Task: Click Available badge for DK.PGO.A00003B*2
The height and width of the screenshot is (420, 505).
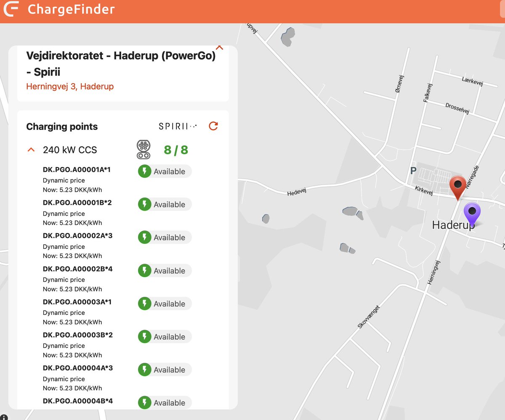Action: [x=165, y=337]
